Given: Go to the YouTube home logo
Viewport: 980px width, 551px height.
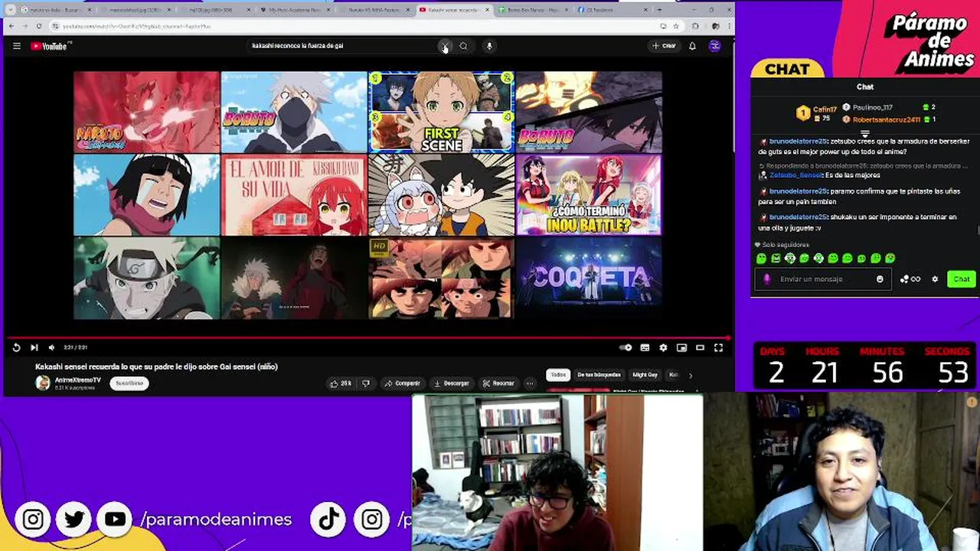Looking at the screenshot, I should 50,46.
